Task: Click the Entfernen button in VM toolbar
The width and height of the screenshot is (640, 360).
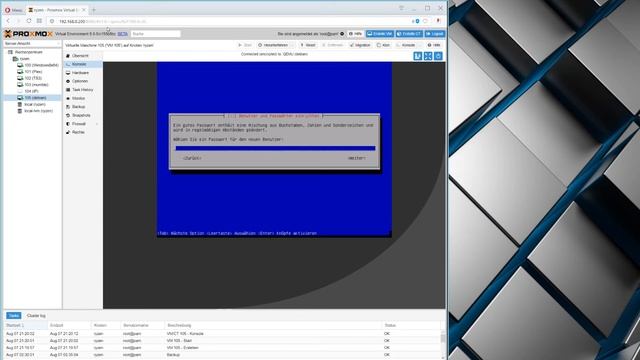Action: (332, 45)
